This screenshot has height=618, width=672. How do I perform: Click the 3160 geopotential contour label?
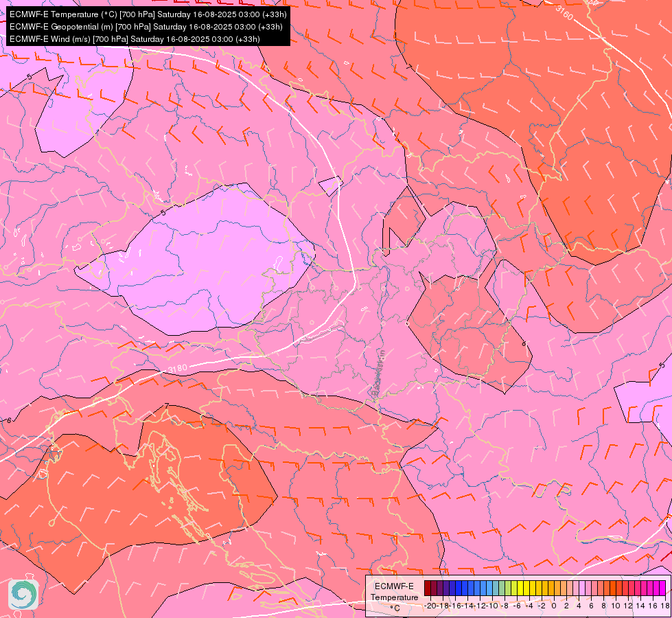pyautogui.click(x=564, y=12)
